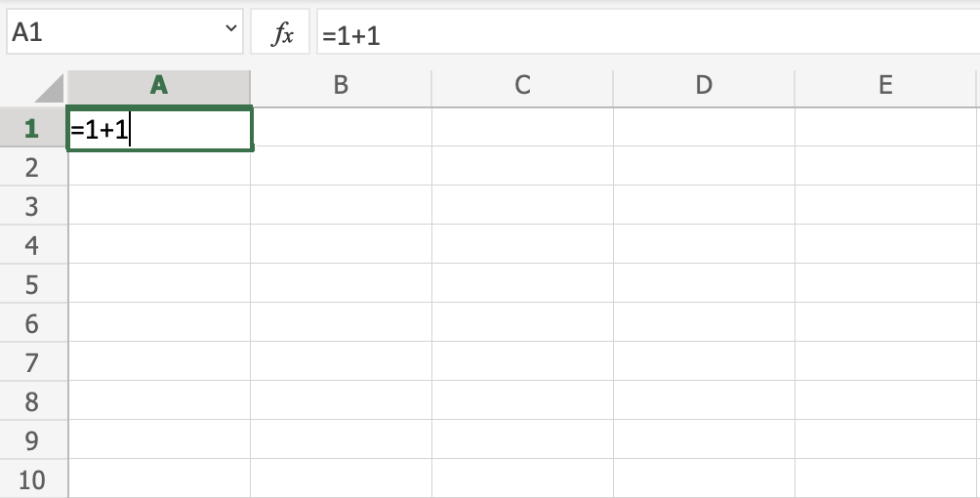Click cell D6

[704, 323]
